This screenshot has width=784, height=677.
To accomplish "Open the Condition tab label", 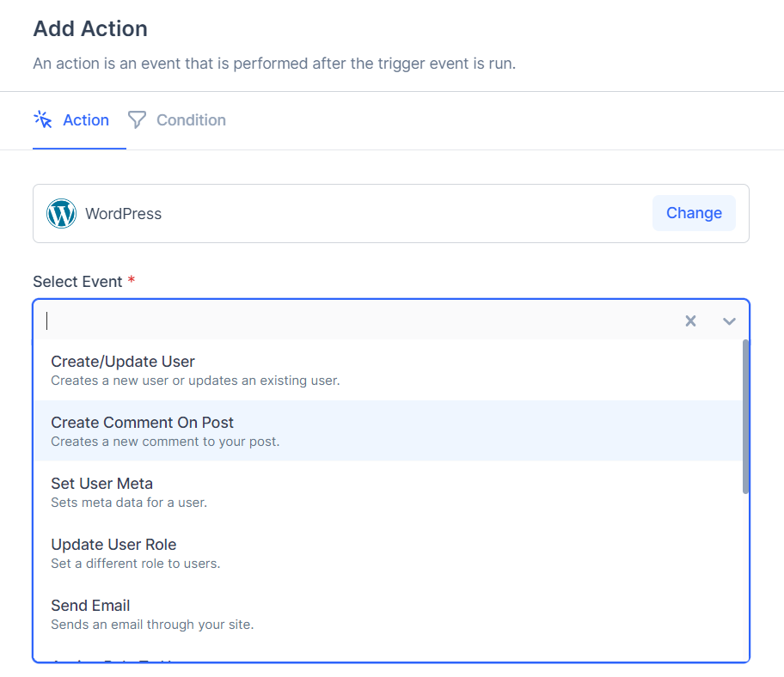I will 191,120.
